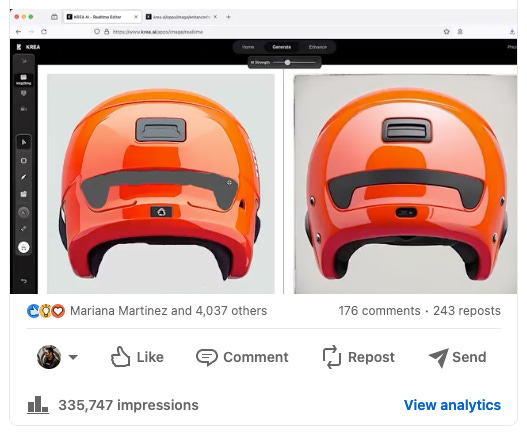Image resolution: width=527 pixels, height=434 pixels.
Task: Reload the page with the refresh icon
Action: [x=44, y=32]
